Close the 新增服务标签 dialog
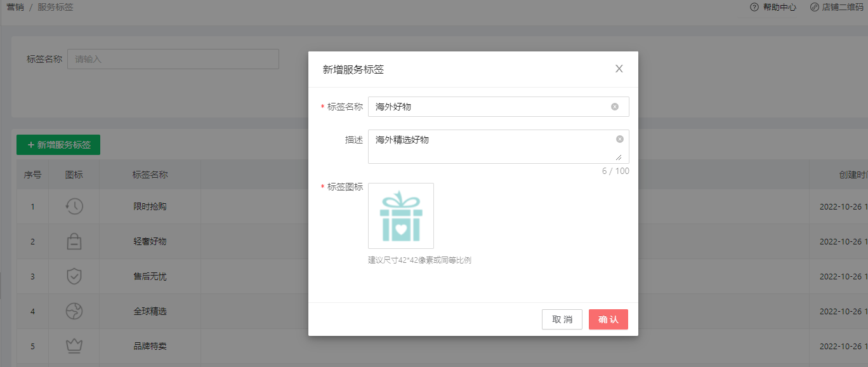The image size is (868, 367). click(619, 69)
